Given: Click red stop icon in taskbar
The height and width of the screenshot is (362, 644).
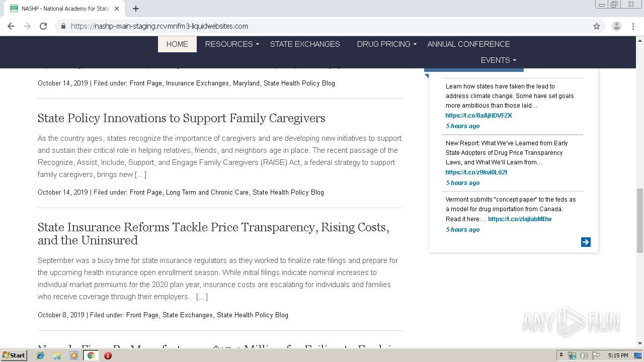Looking at the screenshot, I should click(108, 355).
